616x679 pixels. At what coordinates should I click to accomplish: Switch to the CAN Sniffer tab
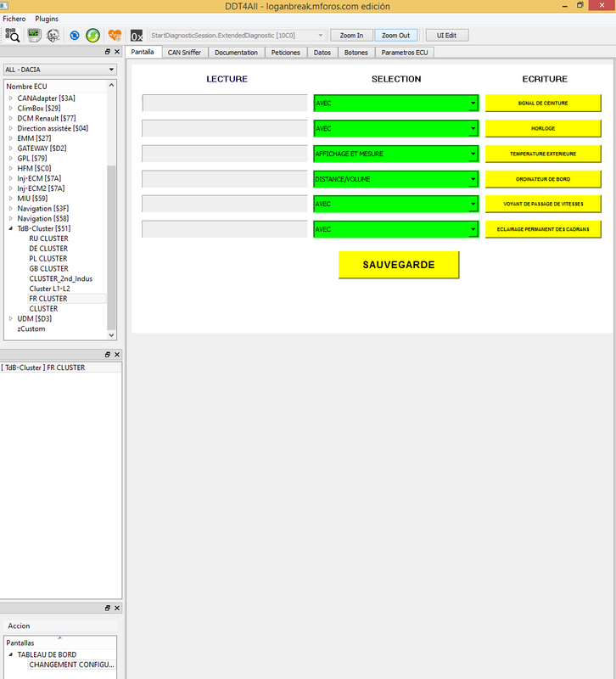(x=184, y=53)
